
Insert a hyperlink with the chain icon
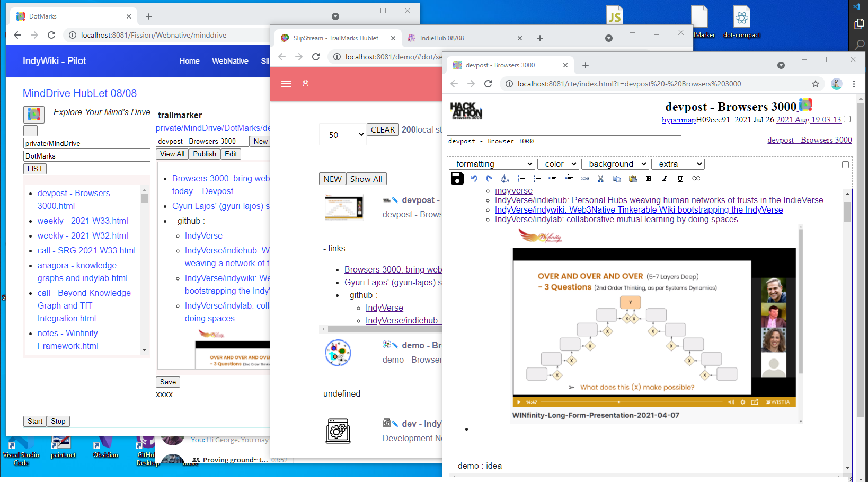(x=584, y=179)
